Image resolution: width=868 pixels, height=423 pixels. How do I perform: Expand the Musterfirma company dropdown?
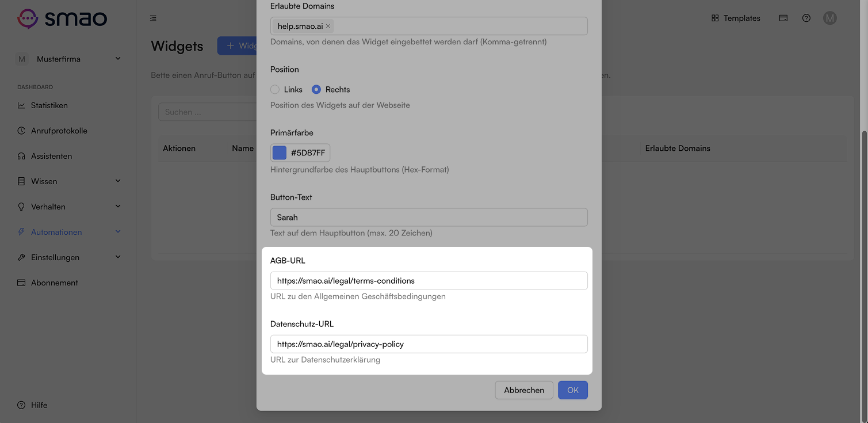68,59
